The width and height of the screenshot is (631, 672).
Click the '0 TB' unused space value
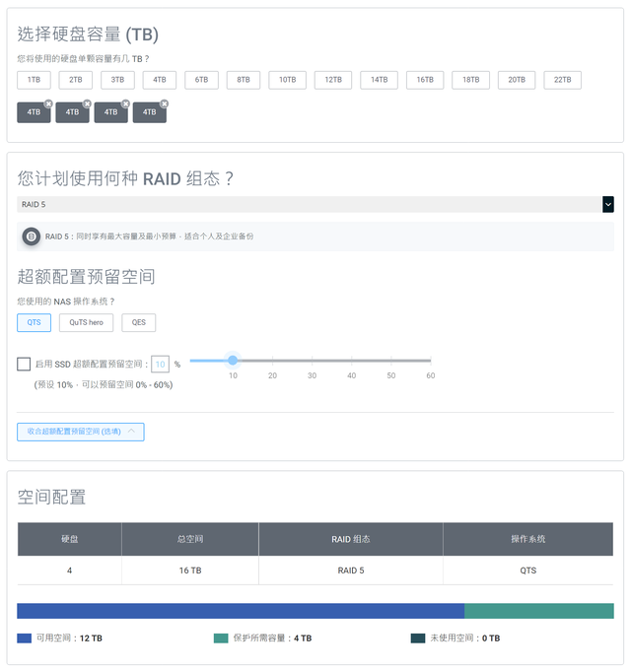pyautogui.click(x=491, y=638)
